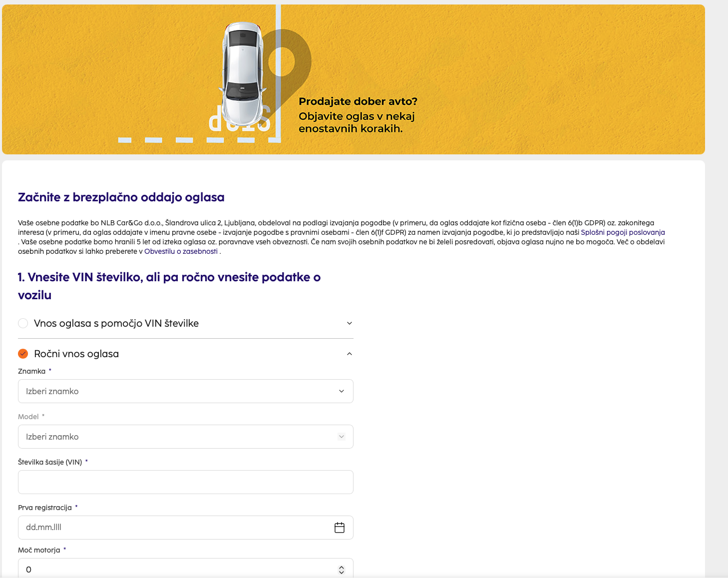
Task: Open the Znamka dropdown
Action: point(185,391)
